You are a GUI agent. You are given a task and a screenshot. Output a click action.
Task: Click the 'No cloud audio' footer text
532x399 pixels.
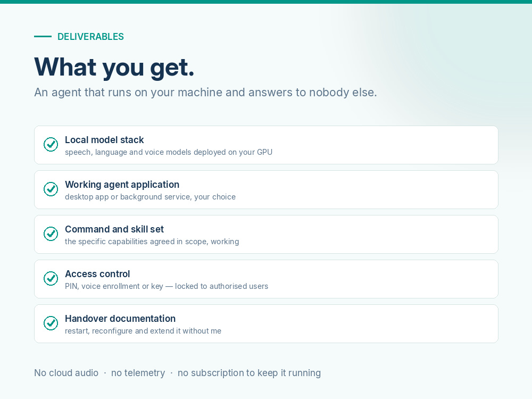(66, 373)
